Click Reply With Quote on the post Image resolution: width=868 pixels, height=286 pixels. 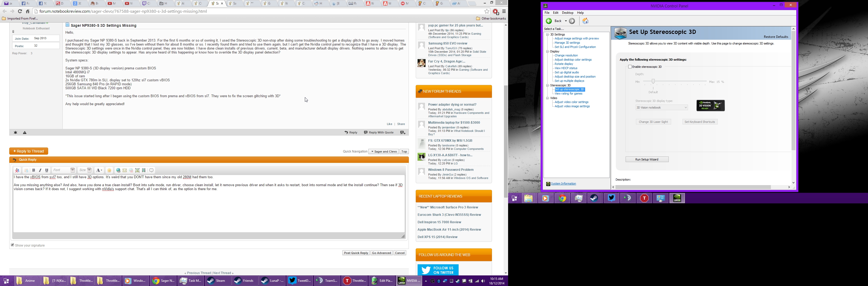click(x=379, y=133)
